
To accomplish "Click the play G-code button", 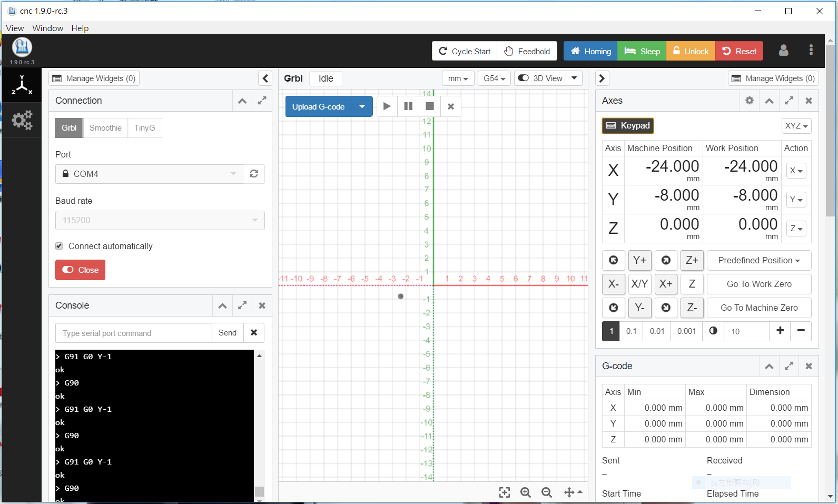I will (387, 106).
